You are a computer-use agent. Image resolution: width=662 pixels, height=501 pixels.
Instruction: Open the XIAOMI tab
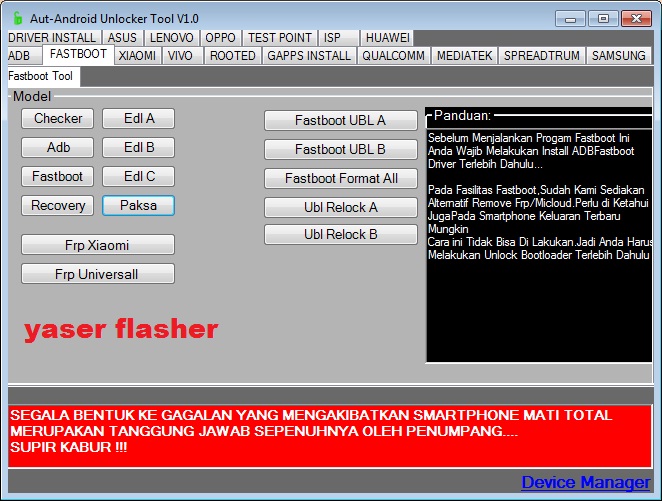(x=137, y=55)
